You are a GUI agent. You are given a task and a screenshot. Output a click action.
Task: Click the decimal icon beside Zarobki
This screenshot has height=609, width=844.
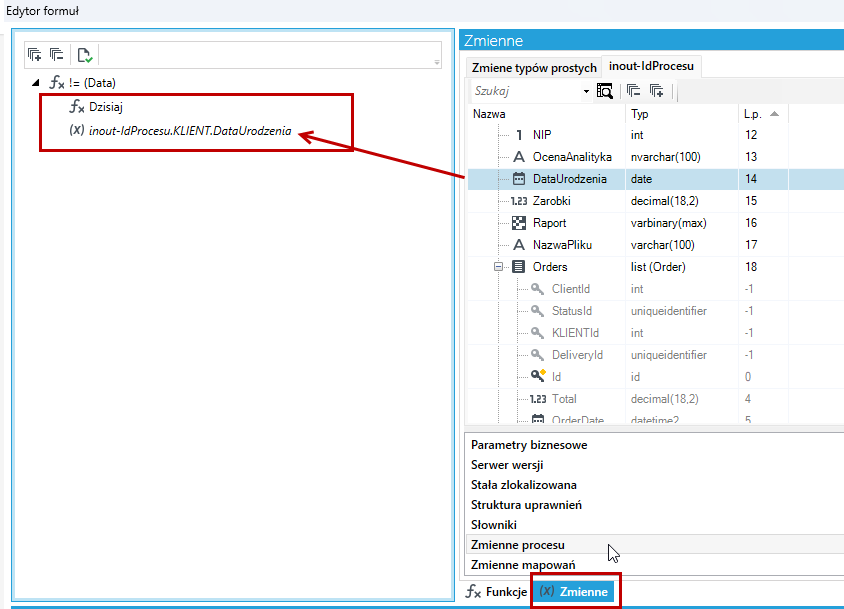[519, 201]
